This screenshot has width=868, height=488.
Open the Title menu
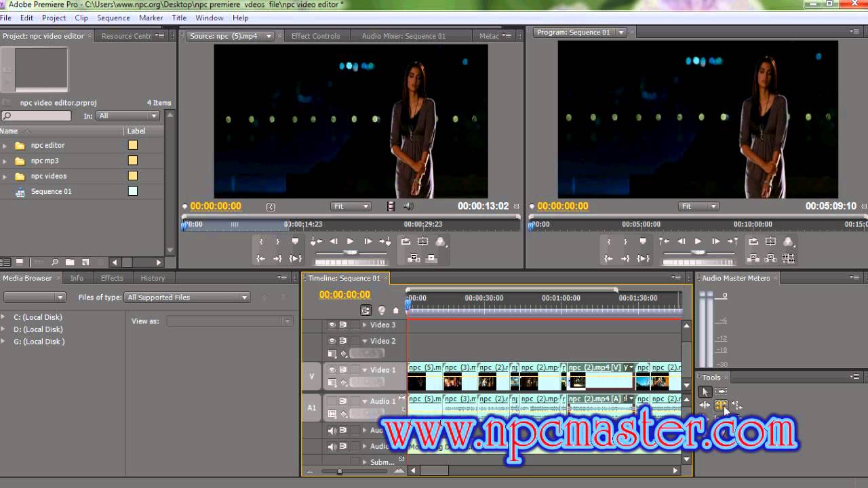point(179,18)
